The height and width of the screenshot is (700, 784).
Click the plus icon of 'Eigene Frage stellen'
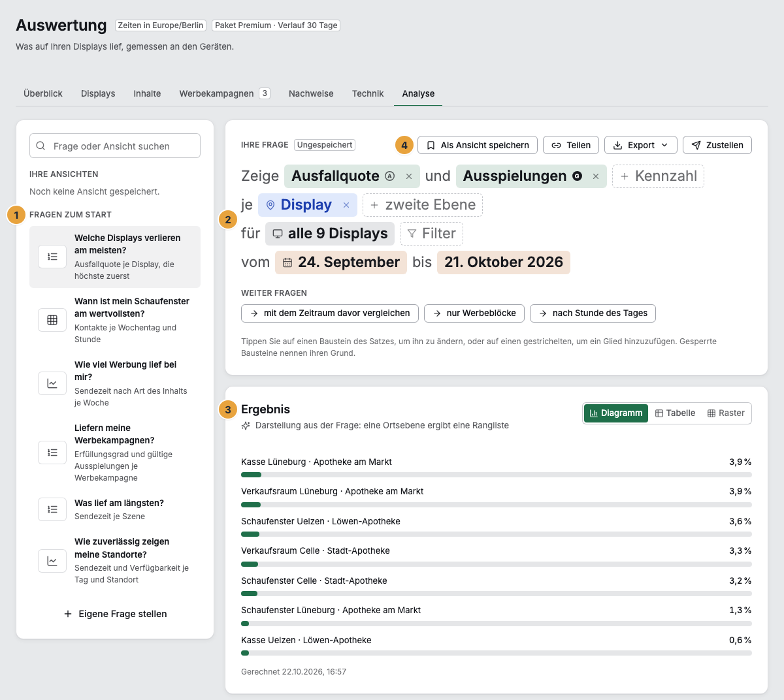pos(68,614)
